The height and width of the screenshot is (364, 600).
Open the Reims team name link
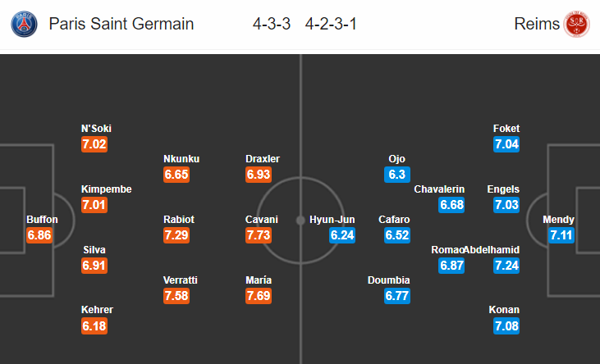tap(537, 24)
